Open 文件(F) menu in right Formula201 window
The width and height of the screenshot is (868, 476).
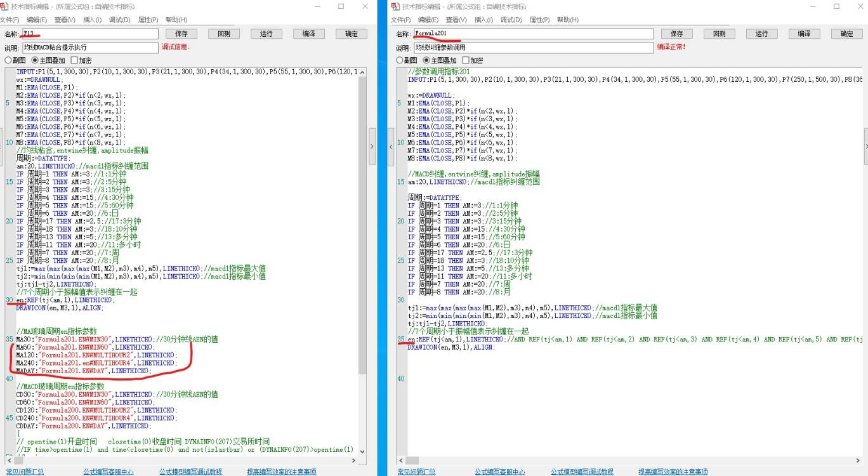point(401,20)
